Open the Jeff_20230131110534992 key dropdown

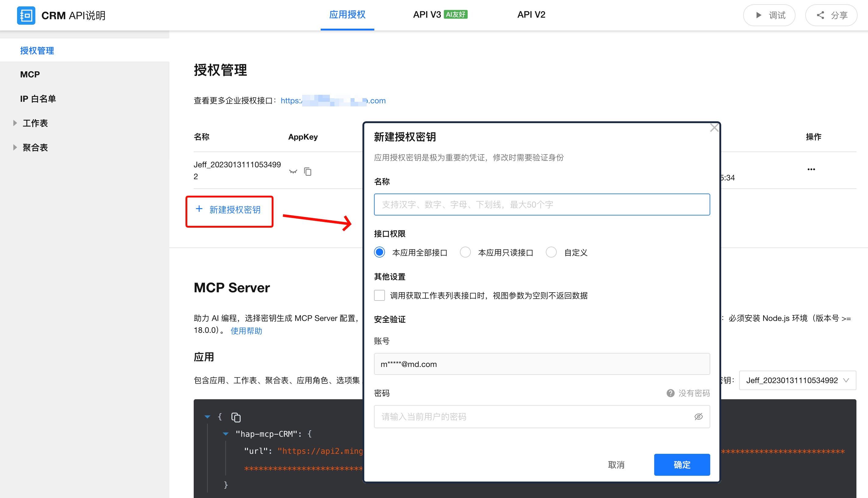pyautogui.click(x=797, y=380)
